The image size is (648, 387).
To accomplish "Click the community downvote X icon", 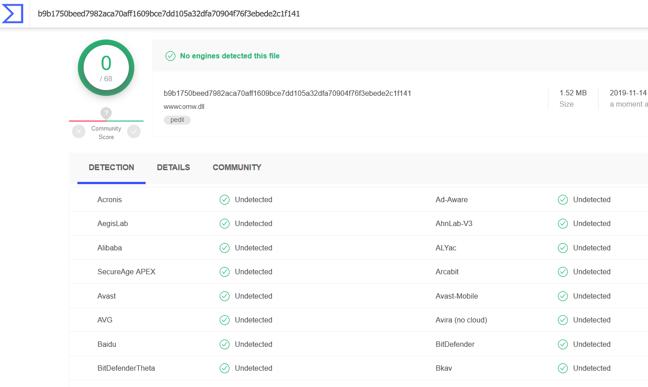I will (79, 131).
